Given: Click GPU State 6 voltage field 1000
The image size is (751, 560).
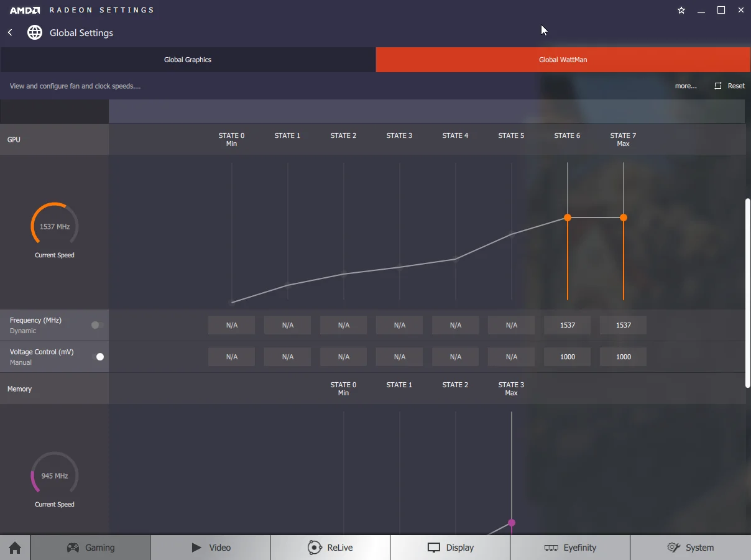Looking at the screenshot, I should pos(568,357).
